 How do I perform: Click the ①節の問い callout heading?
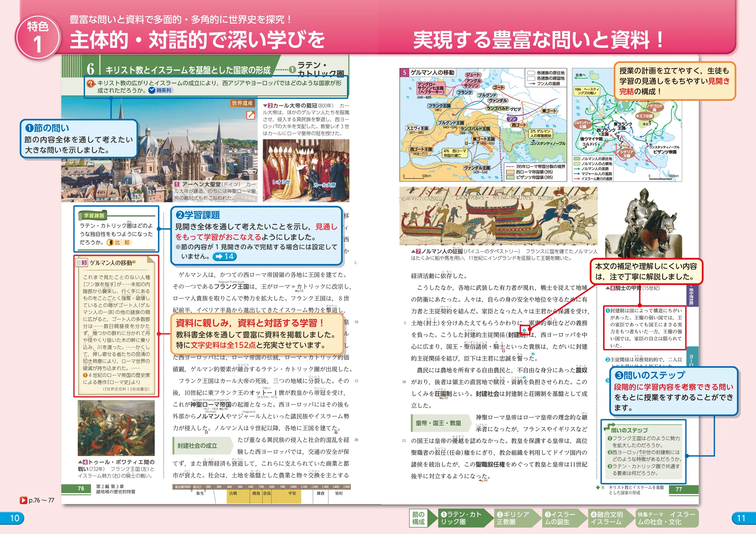[47, 128]
